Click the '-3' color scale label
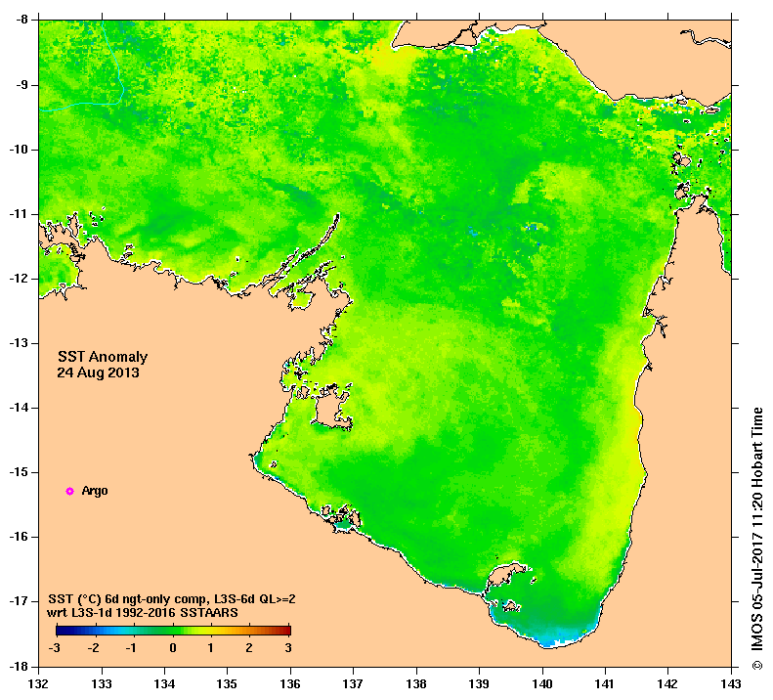The image size is (773, 700). click(54, 648)
